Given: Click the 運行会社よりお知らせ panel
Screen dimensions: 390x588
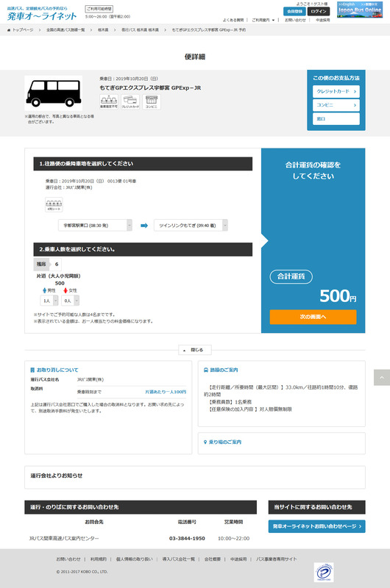Looking at the screenshot, I should click(195, 477).
